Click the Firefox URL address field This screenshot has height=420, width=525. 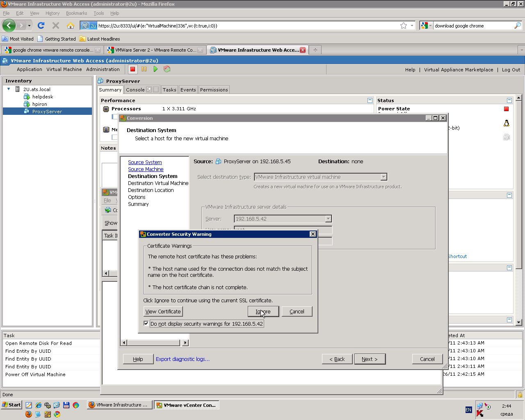click(x=248, y=25)
